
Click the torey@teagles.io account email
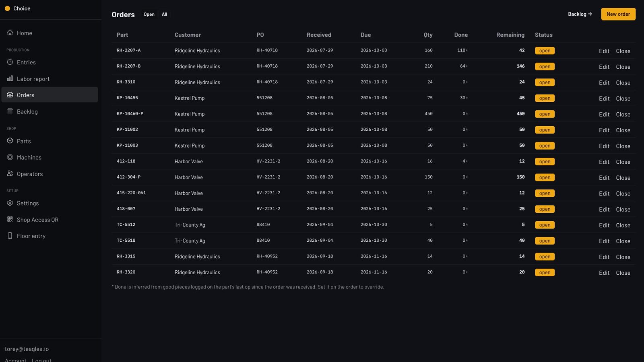point(27,349)
